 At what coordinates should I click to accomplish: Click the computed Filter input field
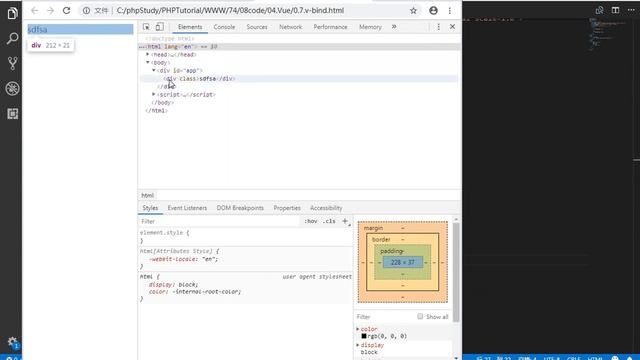(385, 317)
